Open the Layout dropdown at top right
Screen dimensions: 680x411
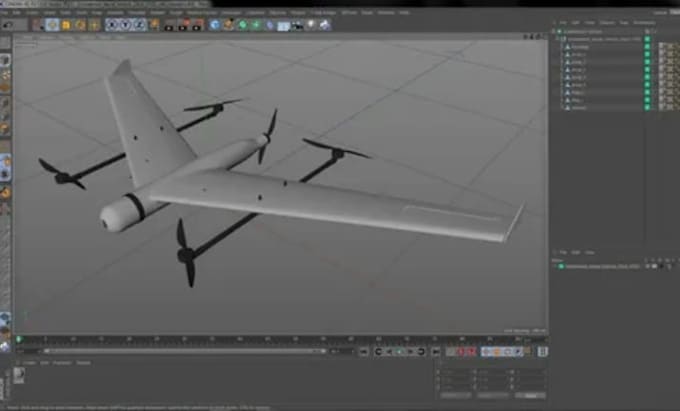(674, 13)
